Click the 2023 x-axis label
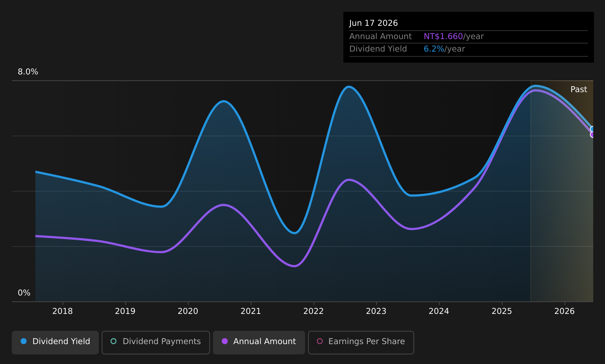Image resolution: width=605 pixels, height=364 pixels. [376, 311]
